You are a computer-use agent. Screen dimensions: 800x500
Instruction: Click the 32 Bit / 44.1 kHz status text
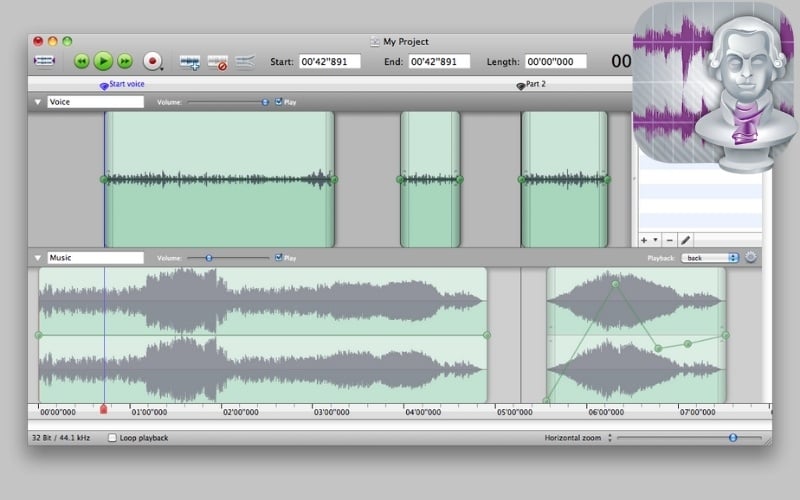pyautogui.click(x=61, y=438)
